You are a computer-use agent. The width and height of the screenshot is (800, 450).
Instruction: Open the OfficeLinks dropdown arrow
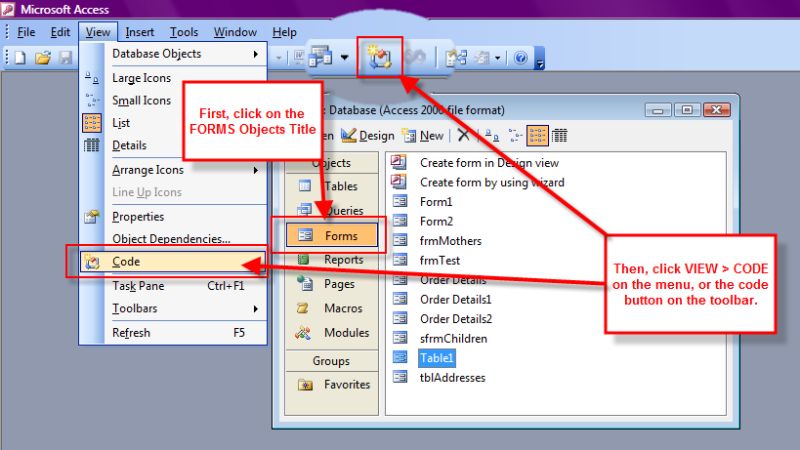345,57
